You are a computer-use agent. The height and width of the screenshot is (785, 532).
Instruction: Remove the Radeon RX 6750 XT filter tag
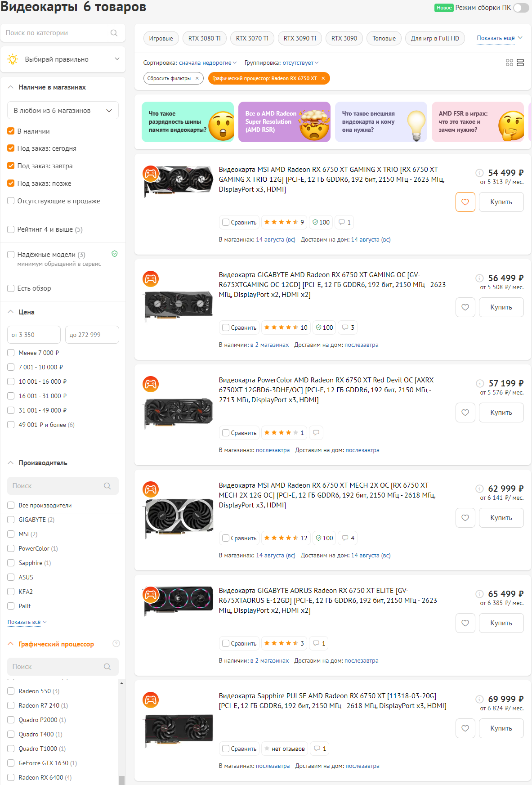[x=323, y=78]
